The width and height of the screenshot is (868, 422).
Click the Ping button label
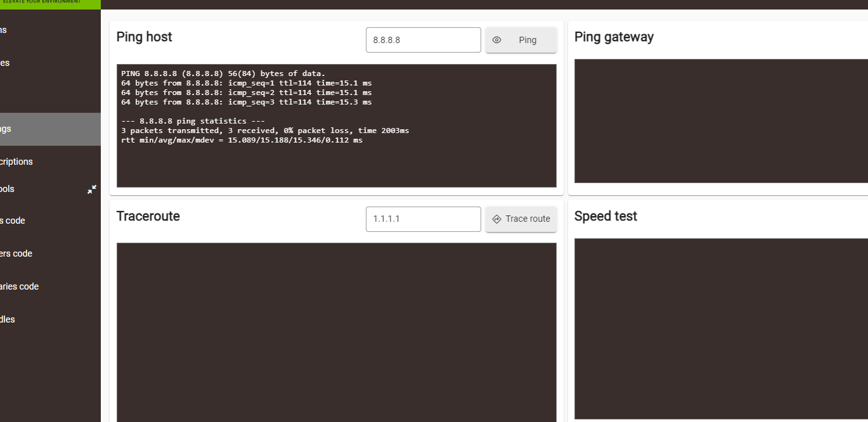click(x=528, y=40)
